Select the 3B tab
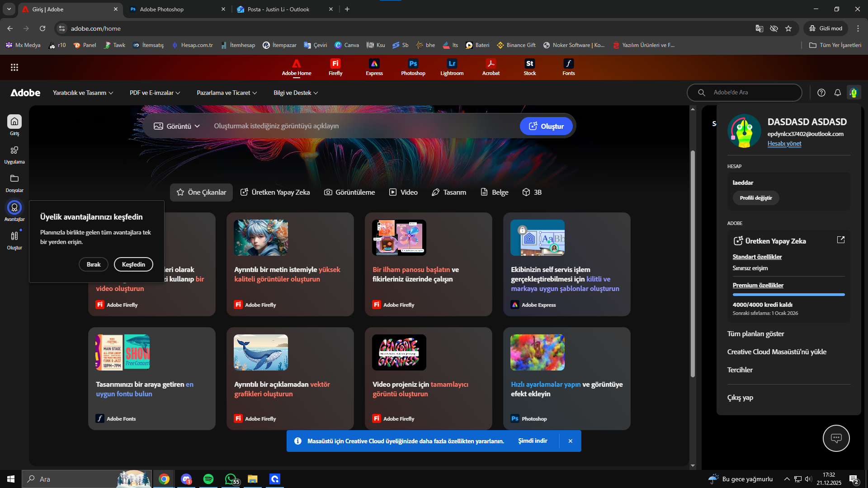 [532, 192]
